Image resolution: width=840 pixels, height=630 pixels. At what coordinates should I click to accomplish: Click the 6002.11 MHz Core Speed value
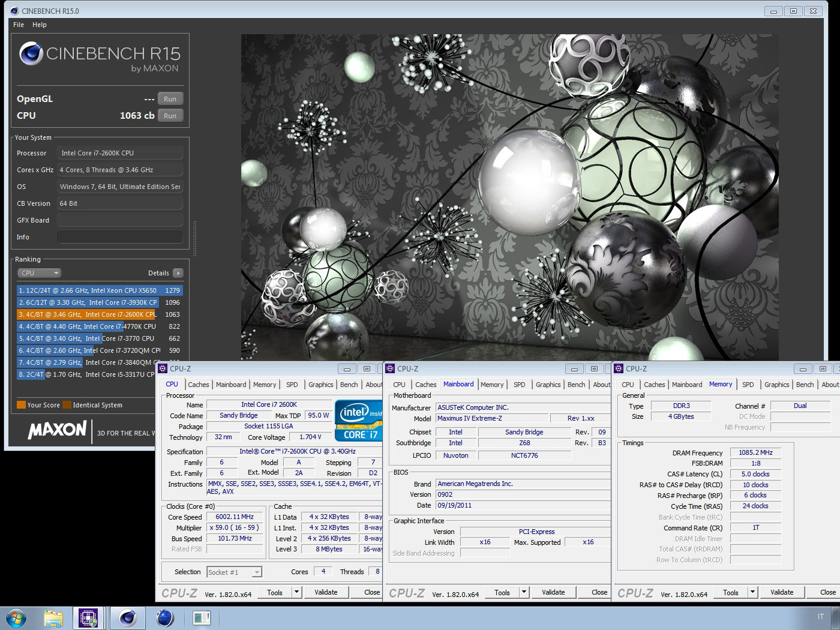click(235, 517)
